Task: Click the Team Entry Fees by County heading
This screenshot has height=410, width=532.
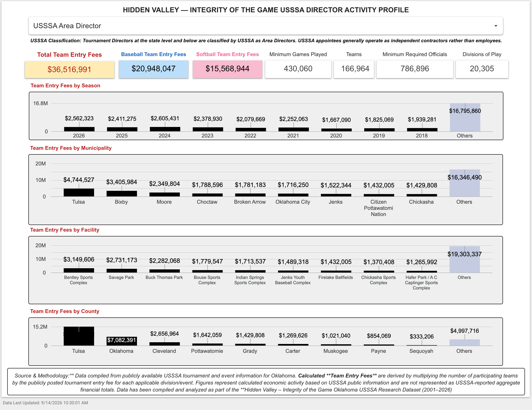Action: pyautogui.click(x=64, y=311)
